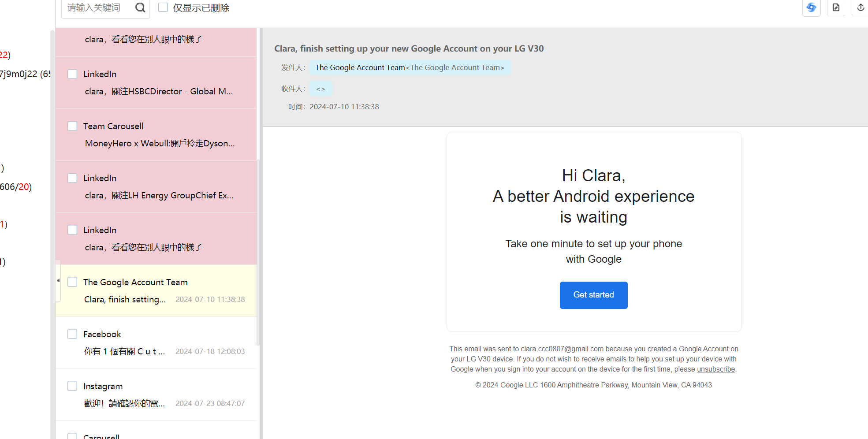Collapse the side panel with the small arrow
The height and width of the screenshot is (439, 868).
click(58, 281)
